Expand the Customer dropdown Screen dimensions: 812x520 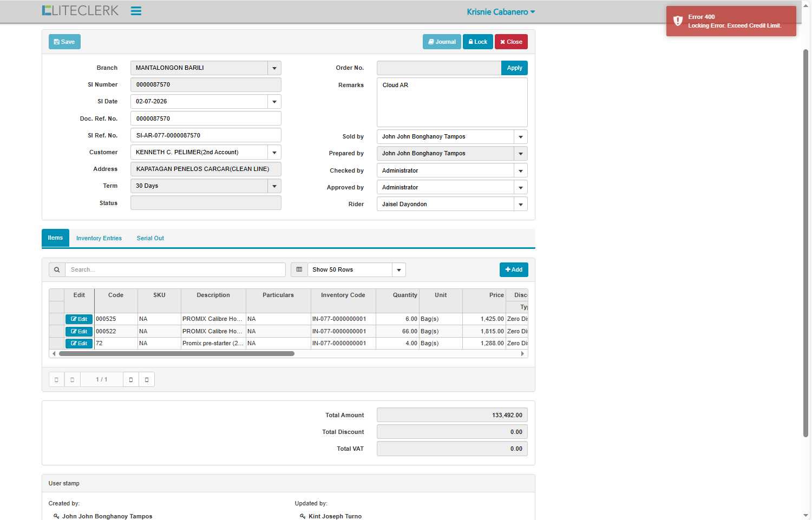(274, 153)
